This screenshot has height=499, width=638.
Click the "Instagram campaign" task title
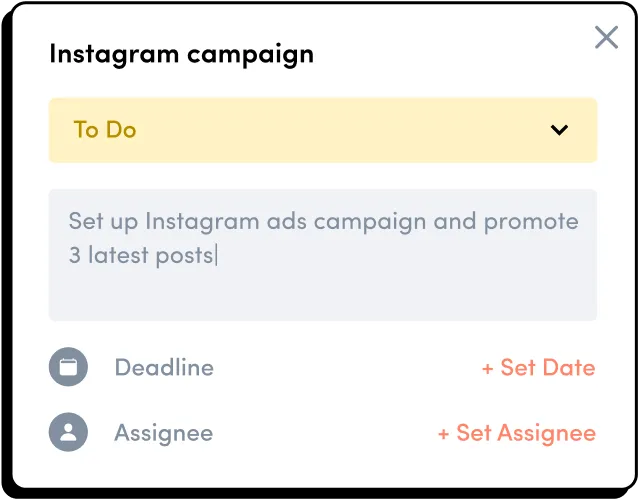(181, 54)
